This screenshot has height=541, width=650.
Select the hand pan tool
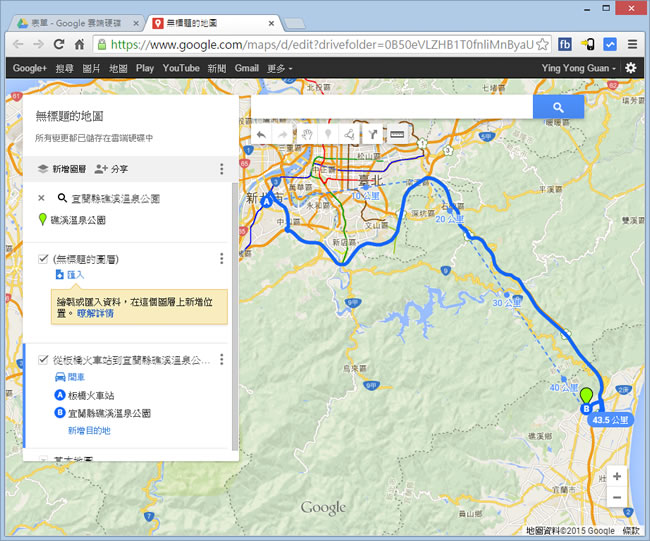pos(307,134)
